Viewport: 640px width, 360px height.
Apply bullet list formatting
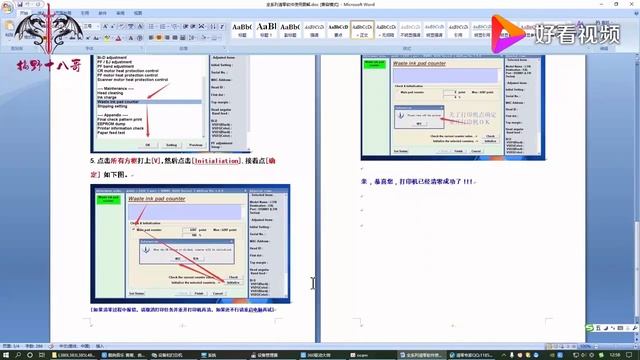(151, 26)
